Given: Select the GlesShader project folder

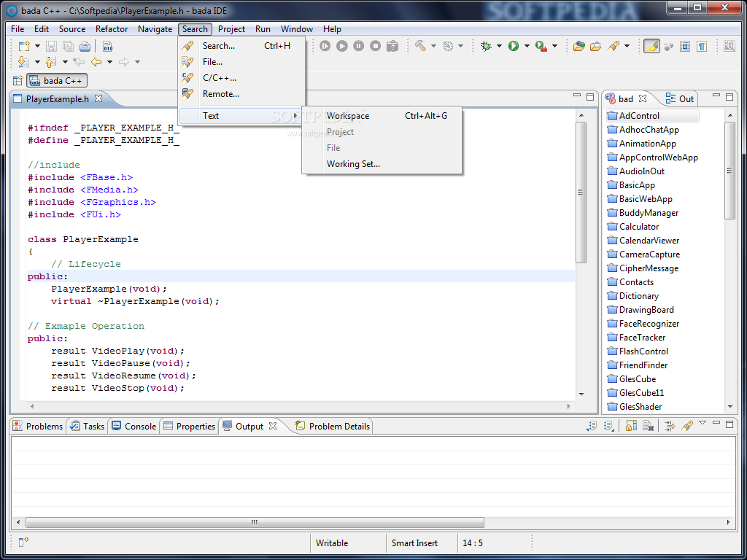Looking at the screenshot, I should (634, 407).
